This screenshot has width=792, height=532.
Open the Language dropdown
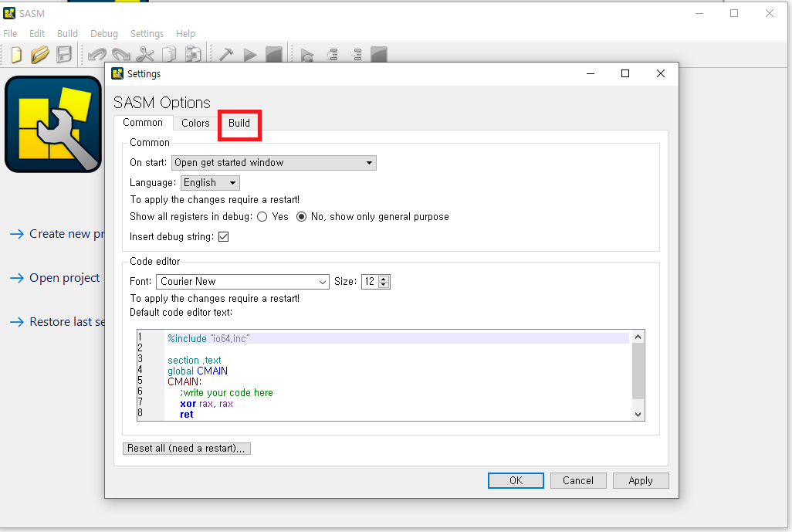click(x=210, y=183)
